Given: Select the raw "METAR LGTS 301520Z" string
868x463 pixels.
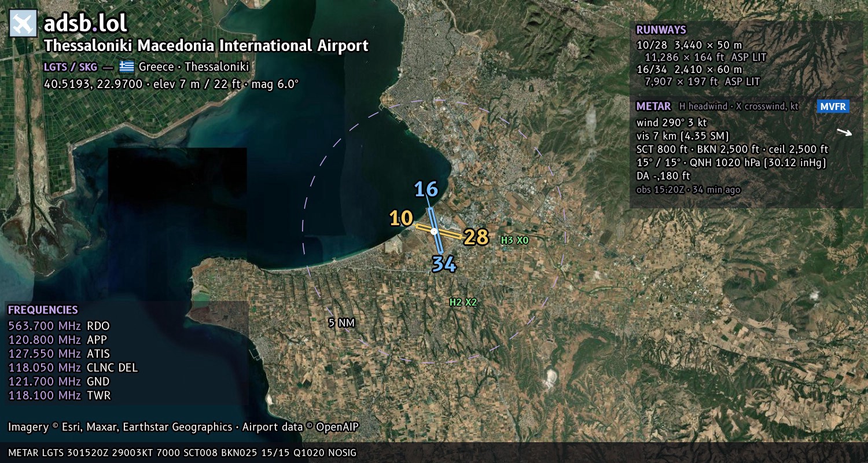Looking at the screenshot, I should click(182, 453).
